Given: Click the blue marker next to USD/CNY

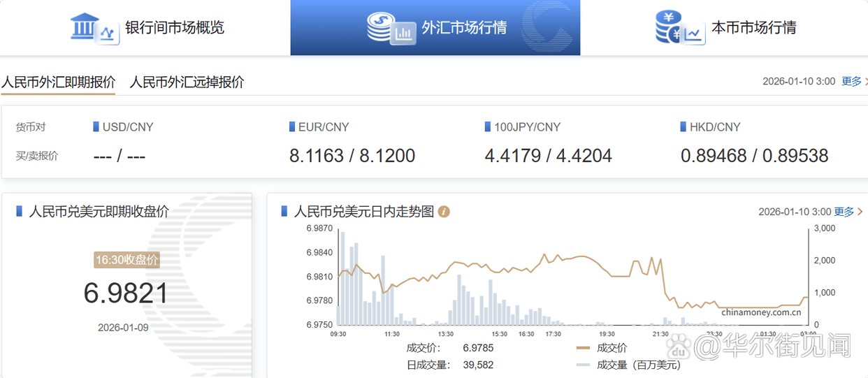Looking at the screenshot, I should point(96,127).
